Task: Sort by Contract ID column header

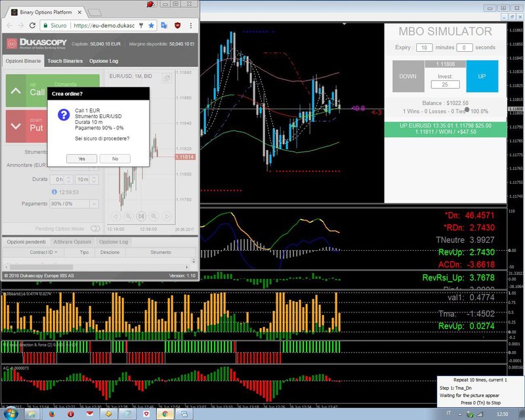Action: click(43, 252)
